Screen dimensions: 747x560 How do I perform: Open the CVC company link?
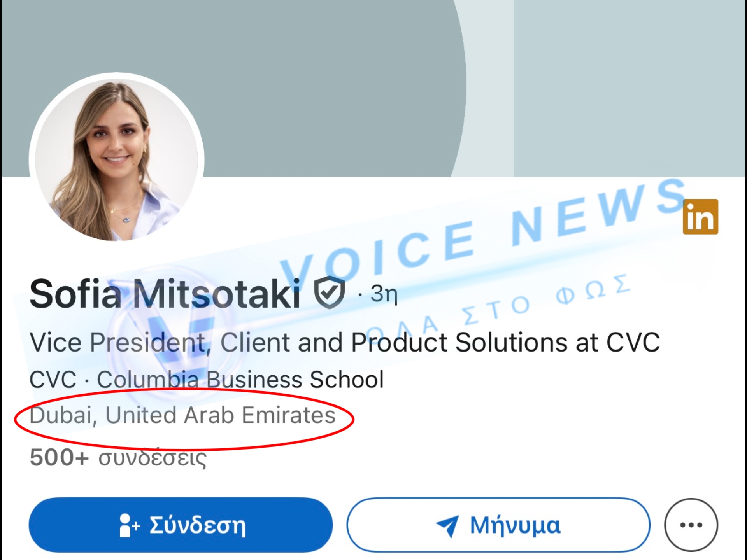(53, 379)
